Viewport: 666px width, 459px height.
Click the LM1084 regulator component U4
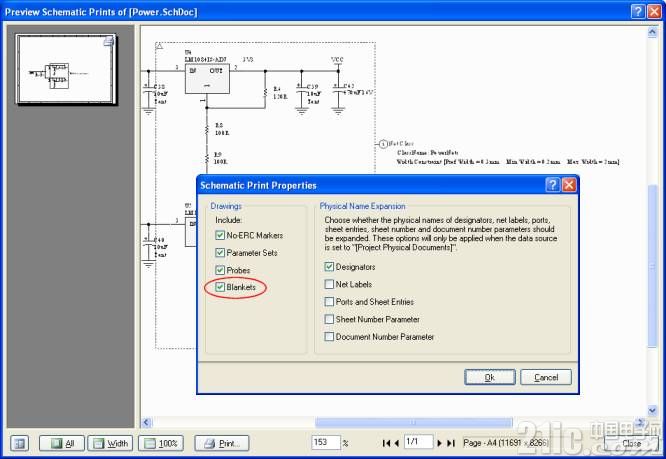coord(207,79)
